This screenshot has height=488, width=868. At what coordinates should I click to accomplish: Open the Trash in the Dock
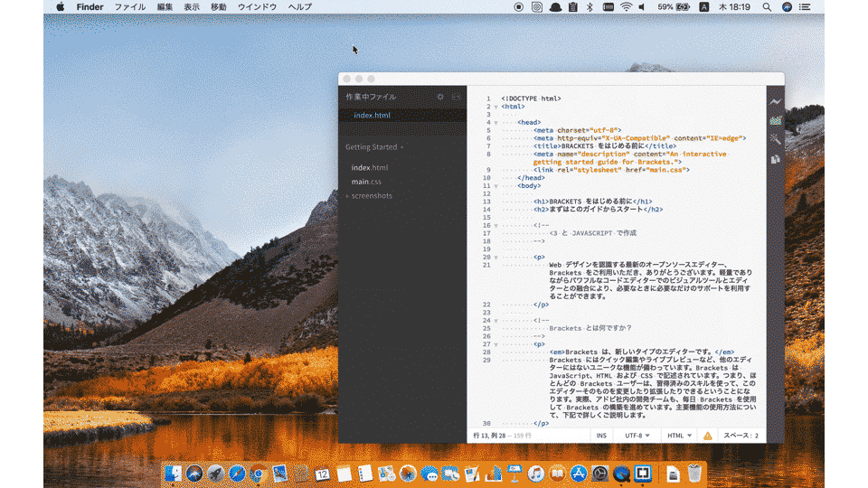click(694, 474)
